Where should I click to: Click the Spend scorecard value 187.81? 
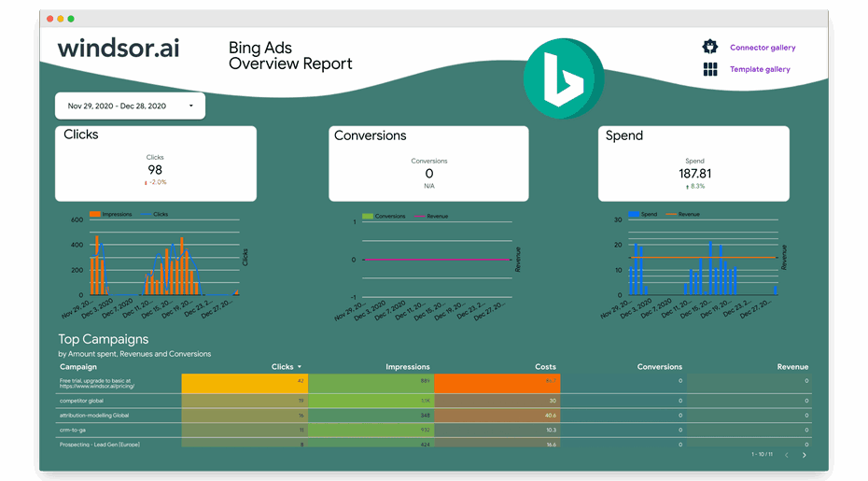pyautogui.click(x=694, y=174)
